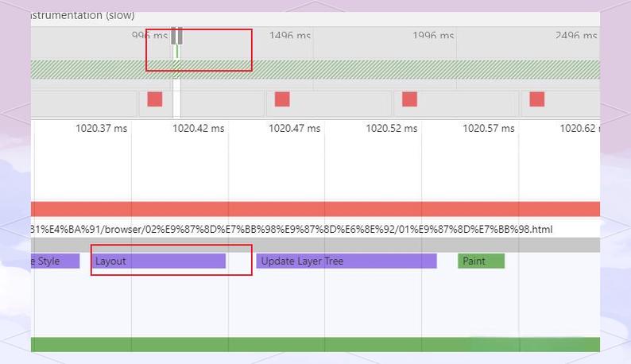
Task: Click the first screenshot thumbnail with red square
Action: [154, 99]
